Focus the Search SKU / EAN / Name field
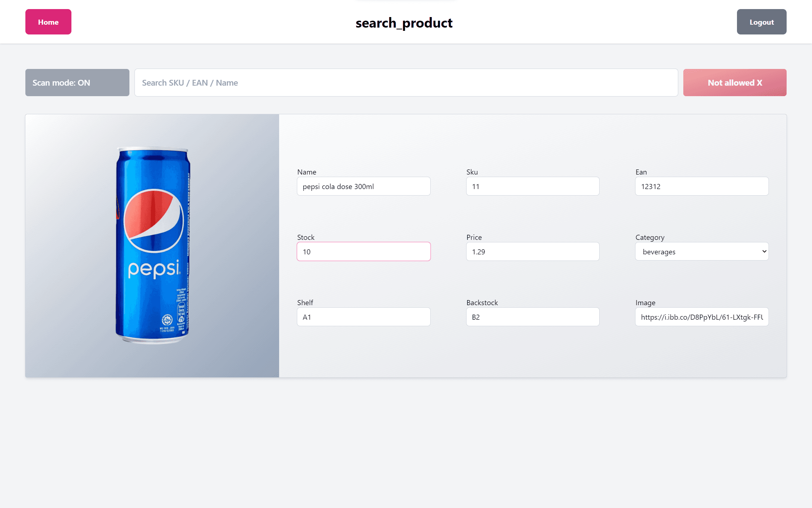Screen dimensions: 812x508 point(406,83)
